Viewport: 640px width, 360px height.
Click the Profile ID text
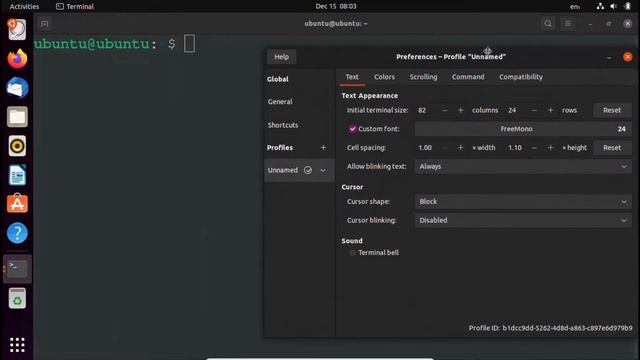coord(550,328)
